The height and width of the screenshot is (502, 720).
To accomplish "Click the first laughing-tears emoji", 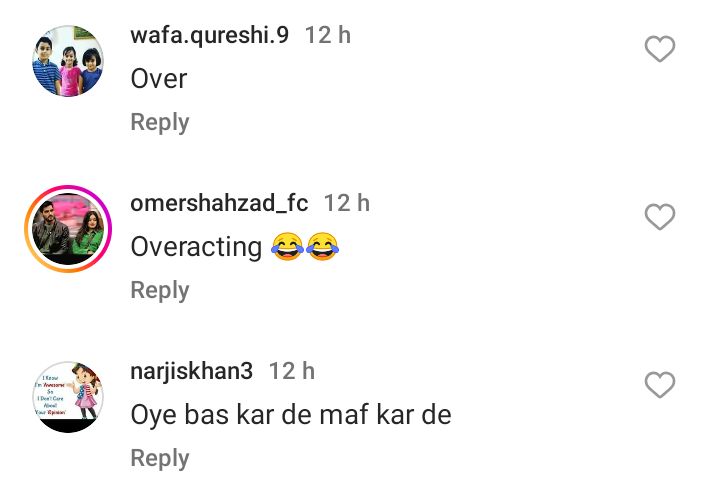I will (x=287, y=247).
